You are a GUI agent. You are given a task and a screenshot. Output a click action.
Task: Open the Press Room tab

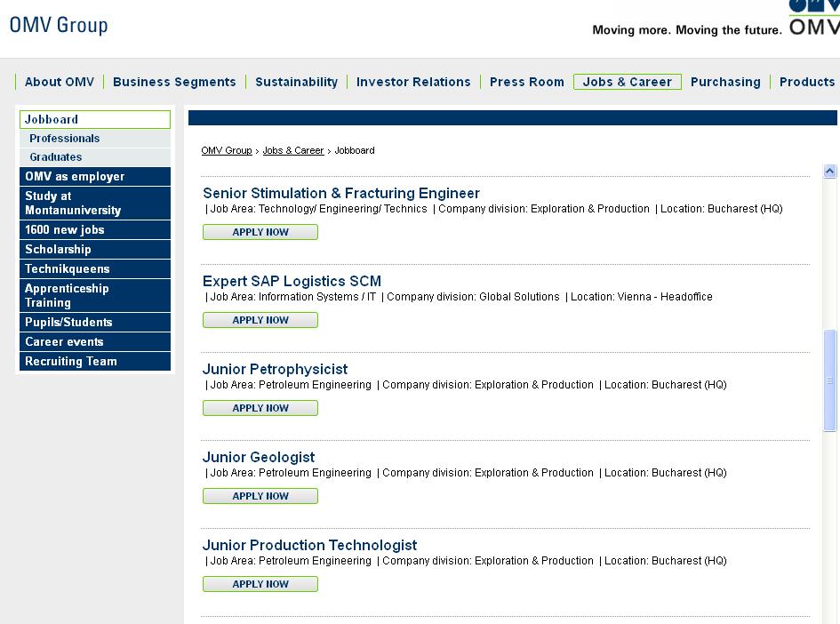point(526,82)
